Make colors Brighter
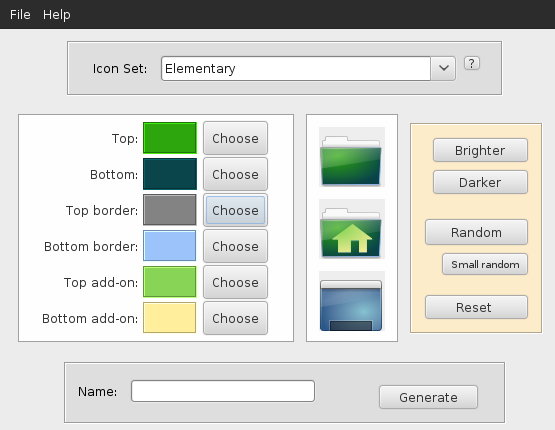The width and height of the screenshot is (555, 430). pos(480,150)
